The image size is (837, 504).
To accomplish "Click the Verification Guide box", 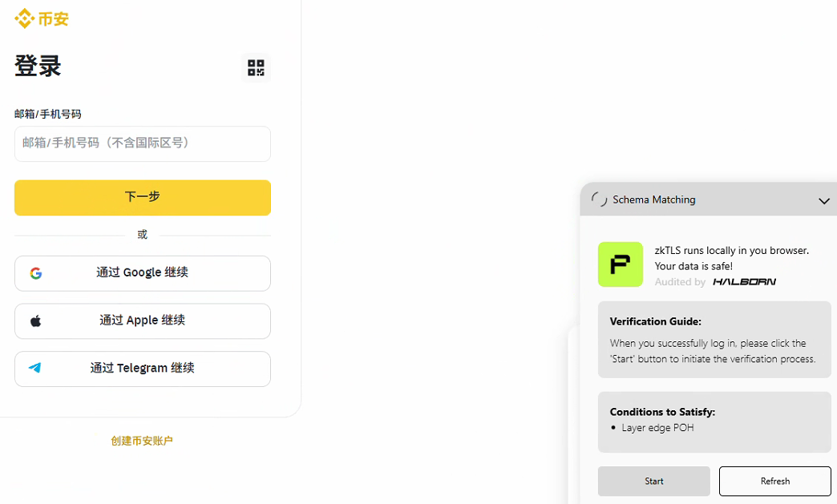I will pos(714,340).
